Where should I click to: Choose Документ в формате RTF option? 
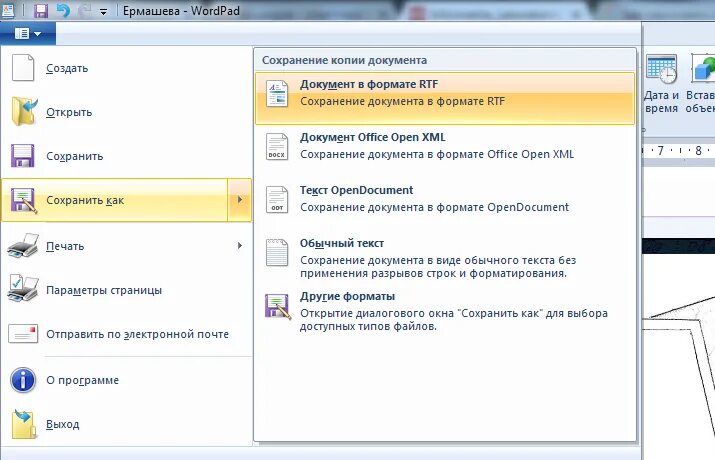click(445, 98)
